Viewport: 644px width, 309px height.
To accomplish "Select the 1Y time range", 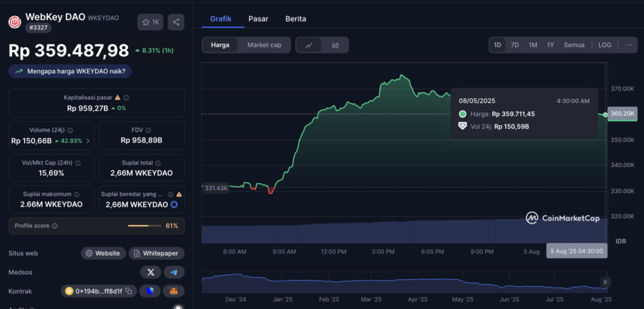I will (x=550, y=45).
